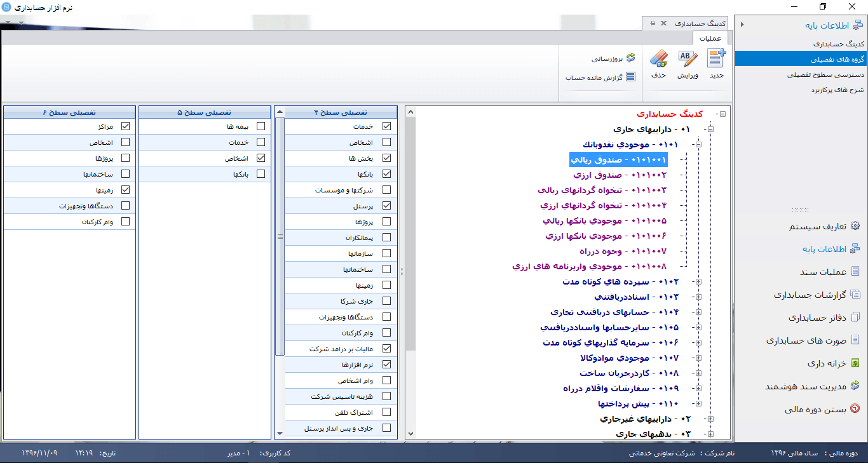Click the level 4 list vertical scrollbar
868x463 pixels.
tap(280, 273)
